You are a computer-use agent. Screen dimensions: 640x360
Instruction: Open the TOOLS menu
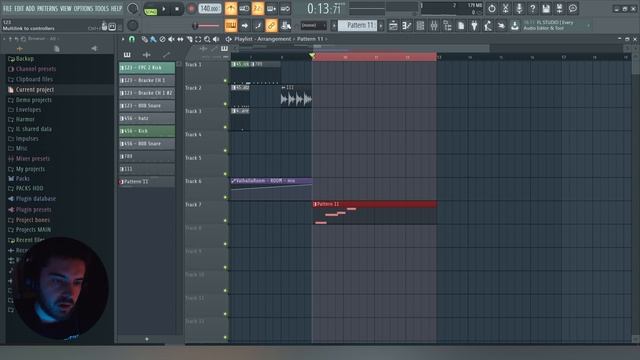[102, 9]
